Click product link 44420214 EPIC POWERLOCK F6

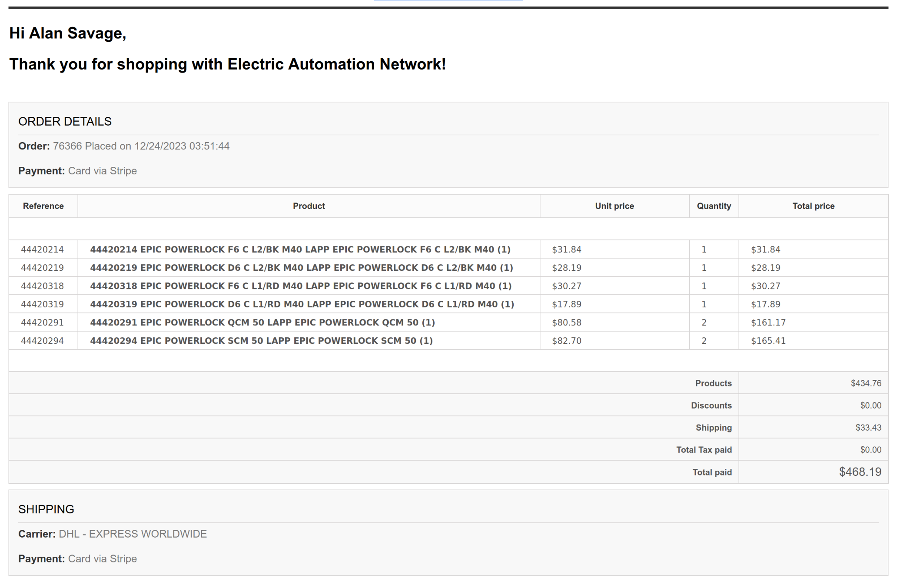300,249
